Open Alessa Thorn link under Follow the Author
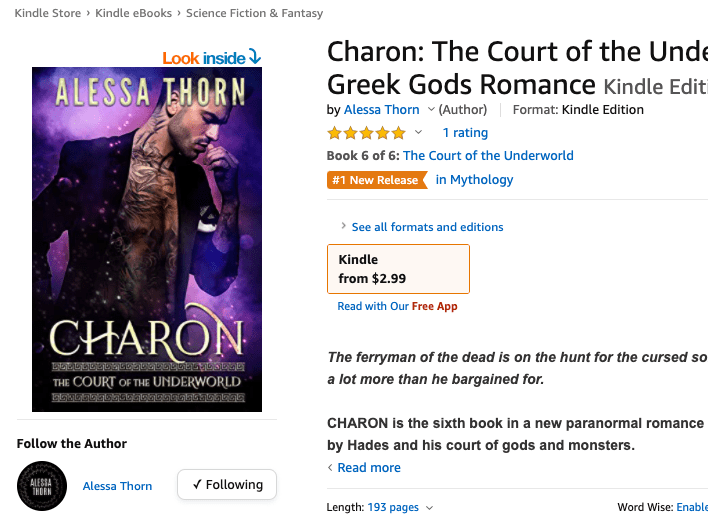The image size is (708, 518). pyautogui.click(x=118, y=486)
